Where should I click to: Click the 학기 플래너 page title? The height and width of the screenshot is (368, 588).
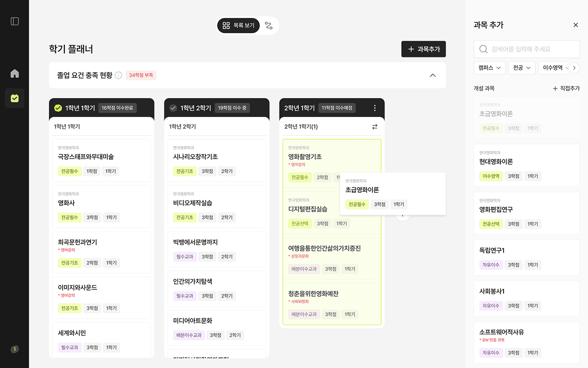click(71, 49)
